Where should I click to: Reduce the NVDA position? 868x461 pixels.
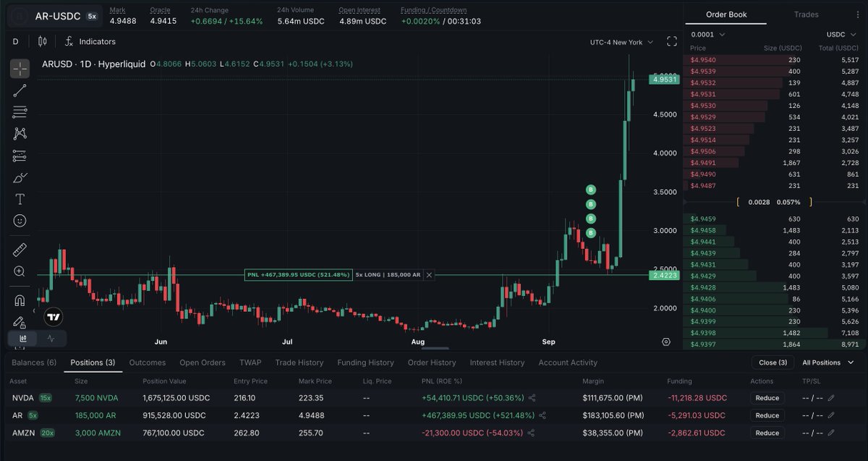pyautogui.click(x=767, y=398)
